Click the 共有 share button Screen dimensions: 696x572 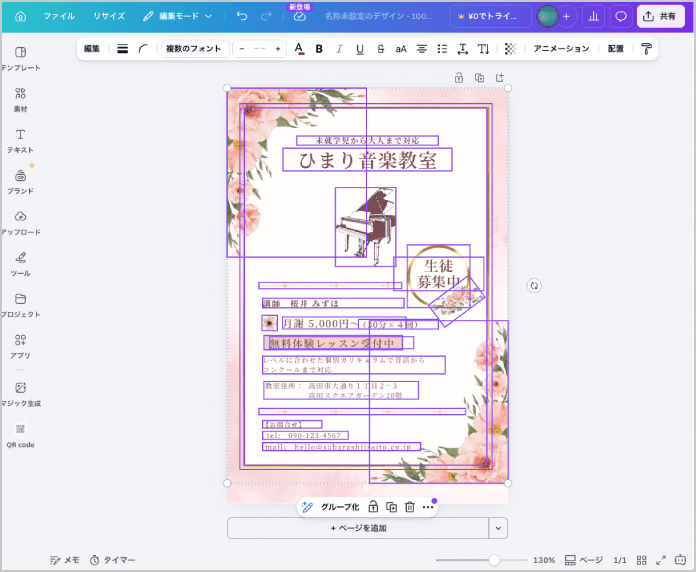point(660,16)
